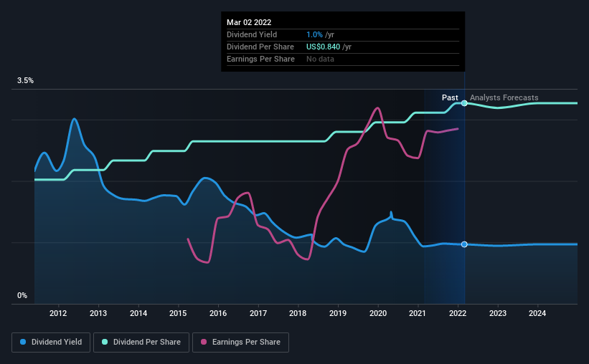
Task: Click the Dividend Yield tooltip row label
Action: [x=252, y=34]
